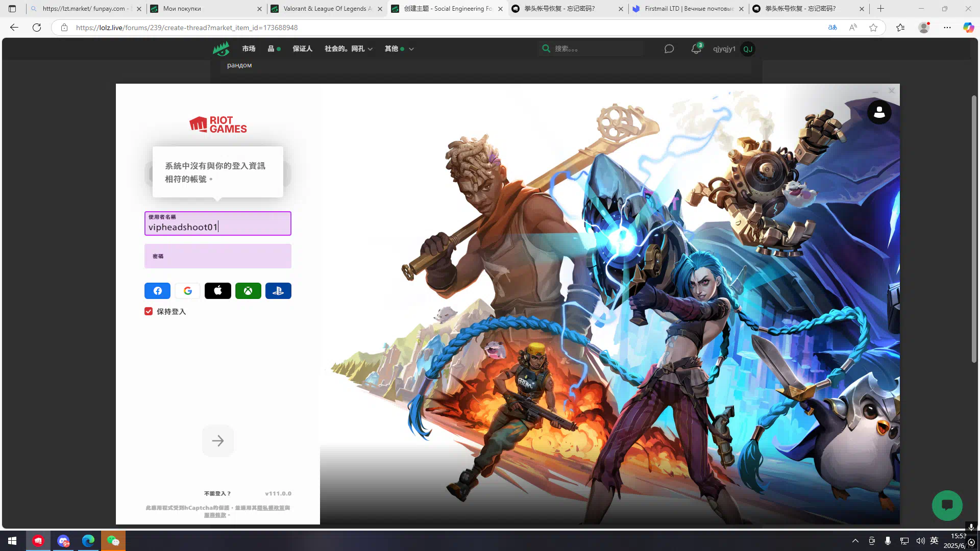The height and width of the screenshot is (551, 980).
Task: Close the Riot login image overlay
Action: pos(892,91)
